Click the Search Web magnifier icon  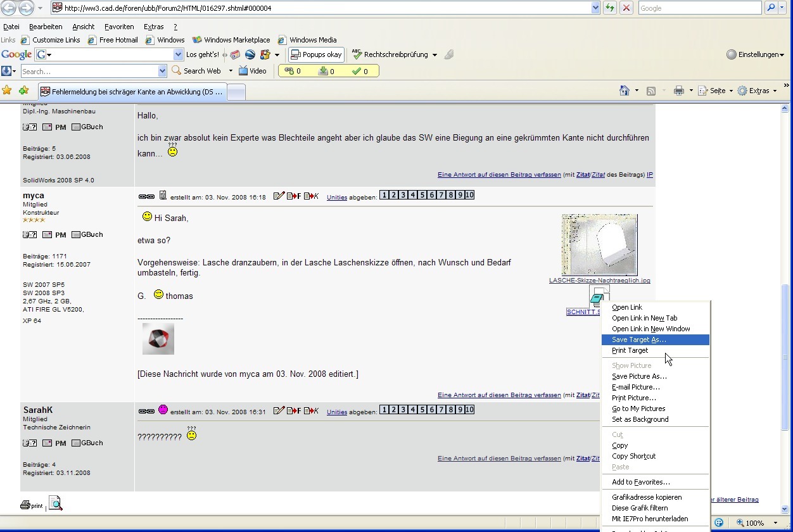coord(177,71)
